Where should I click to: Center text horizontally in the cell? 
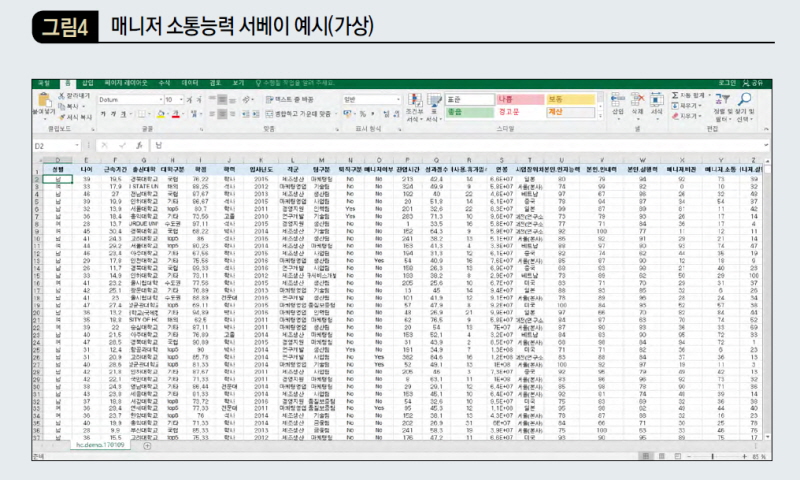point(222,114)
